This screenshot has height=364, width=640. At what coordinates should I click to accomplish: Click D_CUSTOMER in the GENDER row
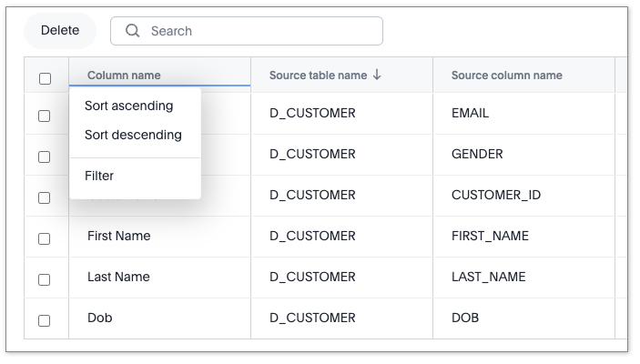click(x=312, y=155)
